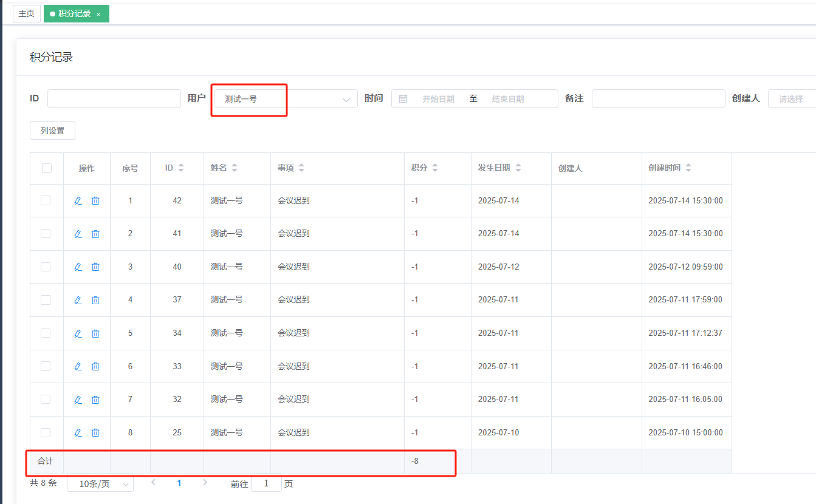Click the creation time 2025-07-11 17:12:37
The height and width of the screenshot is (504, 816).
[685, 333]
